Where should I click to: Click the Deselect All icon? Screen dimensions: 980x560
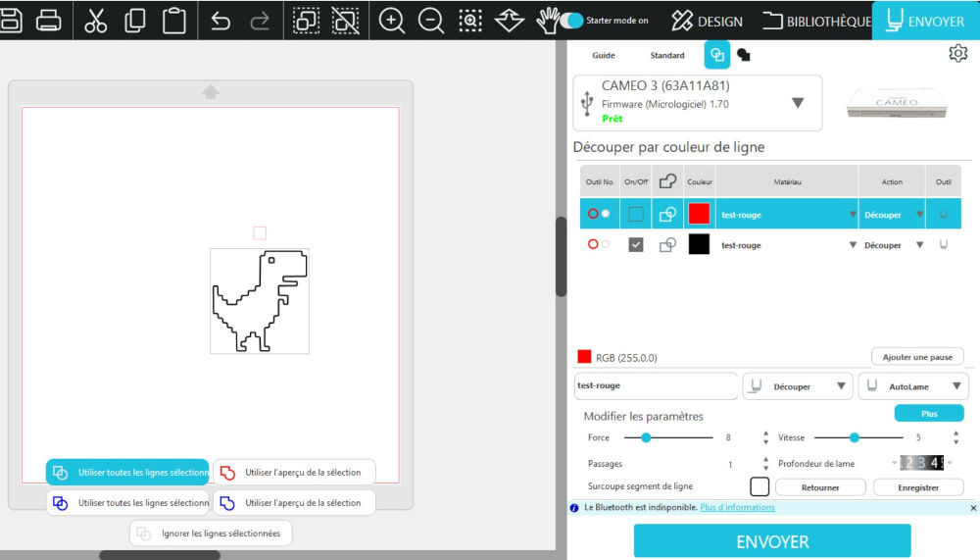coord(345,21)
